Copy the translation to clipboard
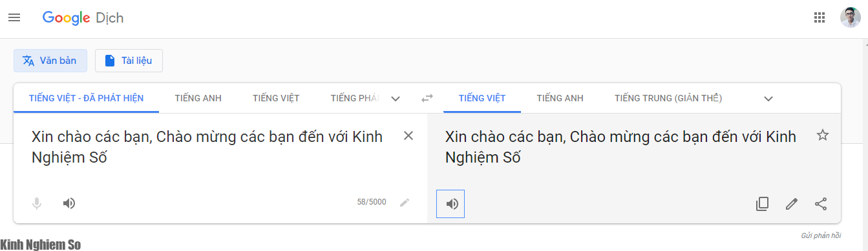Screen dimensions: 868x251 tap(762, 204)
